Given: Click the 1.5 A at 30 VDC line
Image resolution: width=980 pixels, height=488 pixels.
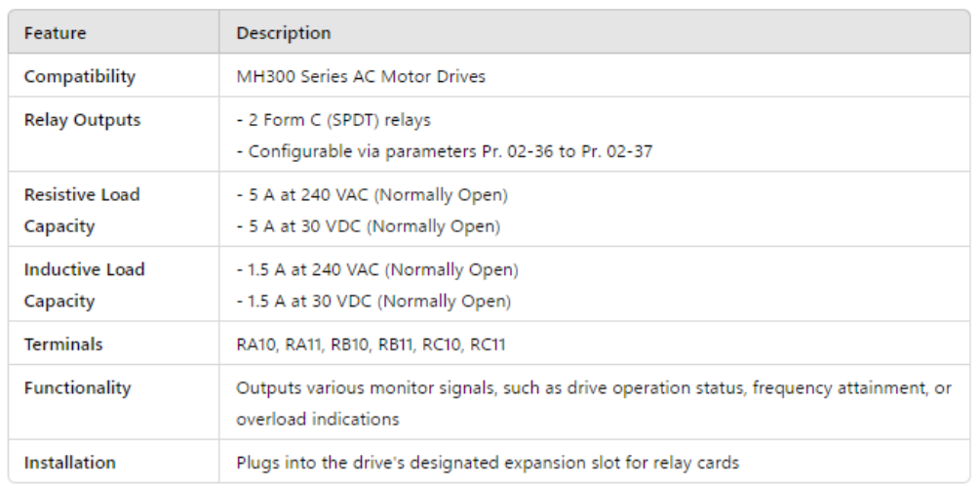Looking at the screenshot, I should (373, 301).
